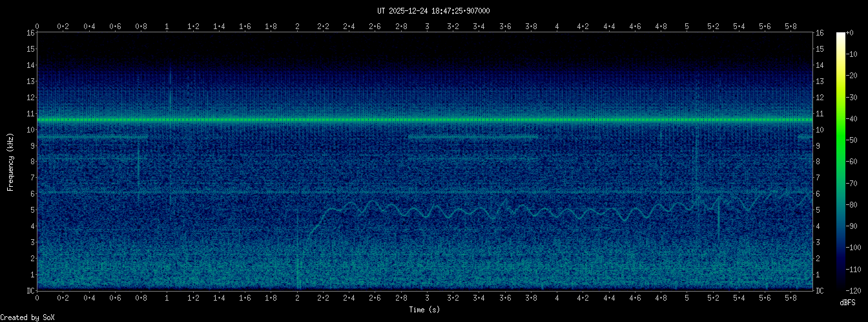Click the 10 kHz label on the left axis
Screen dimensions: 868x322
(30, 129)
